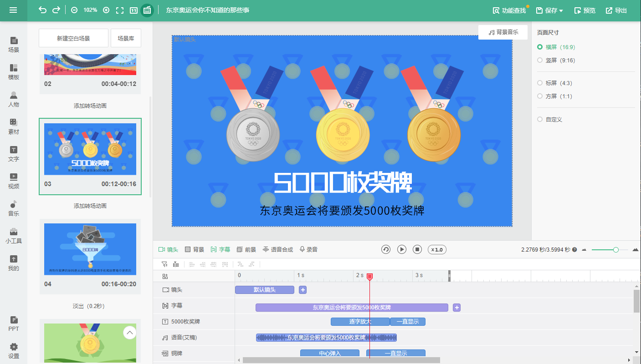Image resolution: width=641 pixels, height=364 pixels.
Task: Zoom out the canvas
Action: click(74, 10)
